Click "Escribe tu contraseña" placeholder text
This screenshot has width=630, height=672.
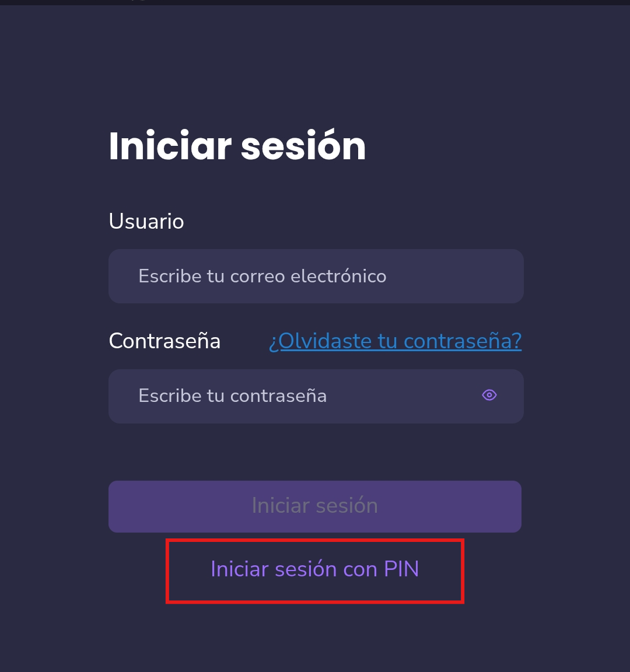[232, 396]
